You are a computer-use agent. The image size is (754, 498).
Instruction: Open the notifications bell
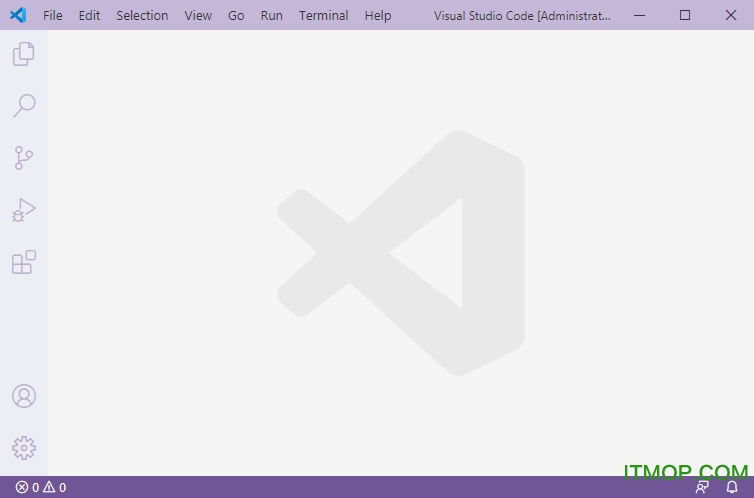pyautogui.click(x=732, y=487)
